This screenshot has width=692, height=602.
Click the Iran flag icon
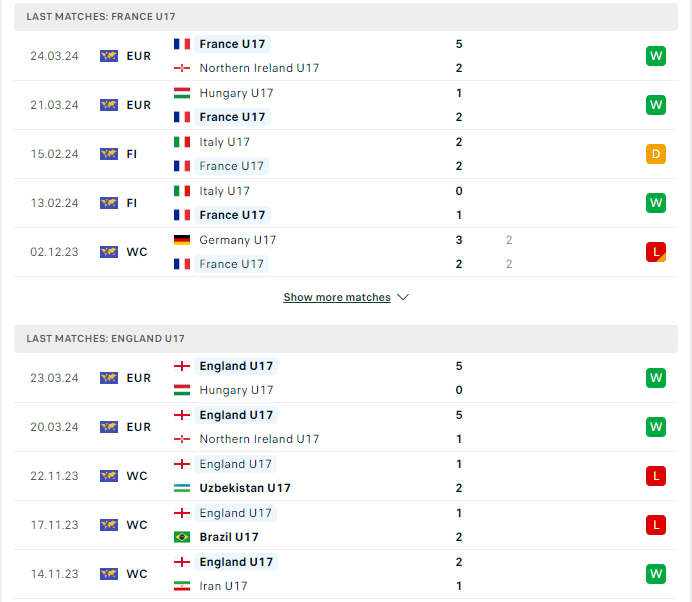182,586
